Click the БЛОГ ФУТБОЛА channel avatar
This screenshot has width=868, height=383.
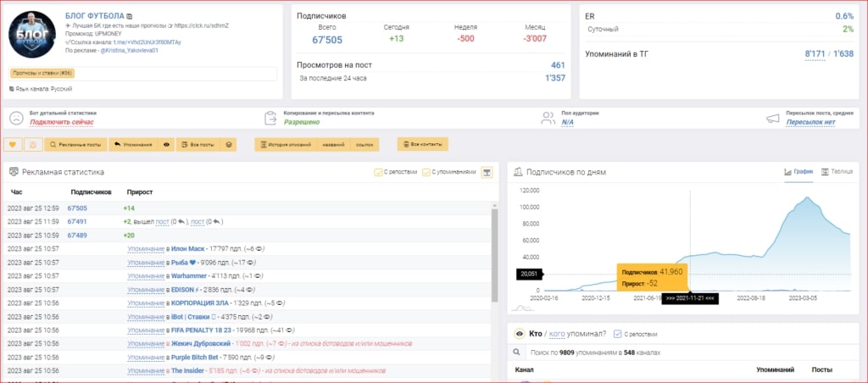click(32, 34)
